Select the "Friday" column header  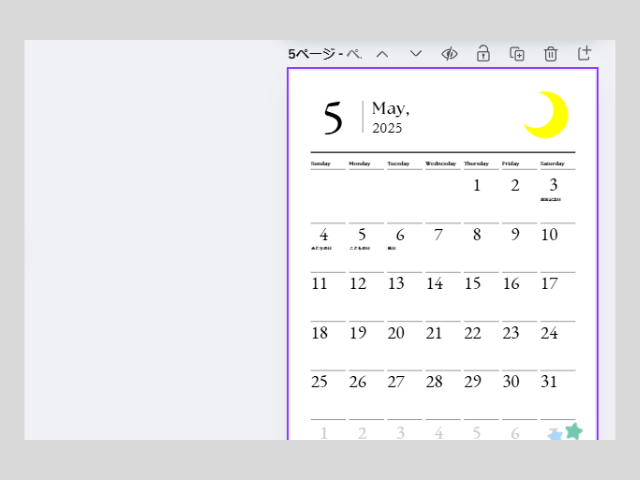(x=511, y=163)
